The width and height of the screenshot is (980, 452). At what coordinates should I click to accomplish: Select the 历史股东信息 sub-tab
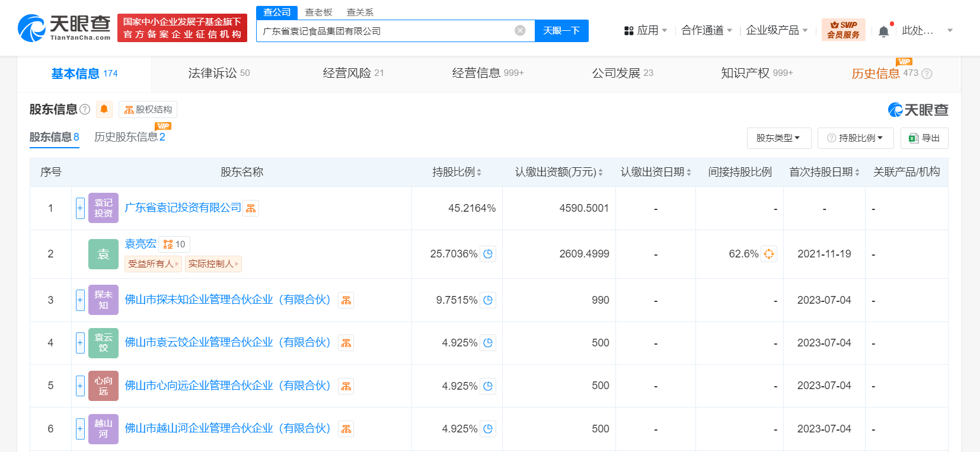click(x=130, y=137)
